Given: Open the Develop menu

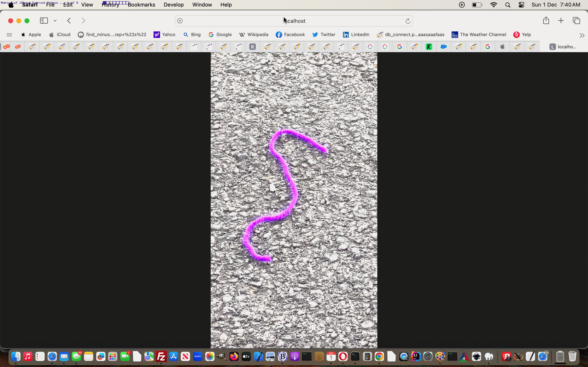Looking at the screenshot, I should [173, 5].
